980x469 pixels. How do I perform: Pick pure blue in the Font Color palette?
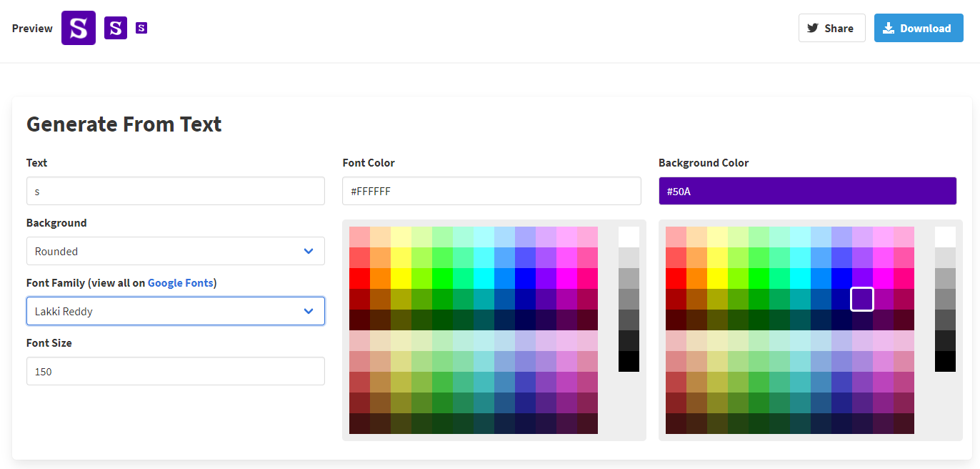tap(525, 278)
